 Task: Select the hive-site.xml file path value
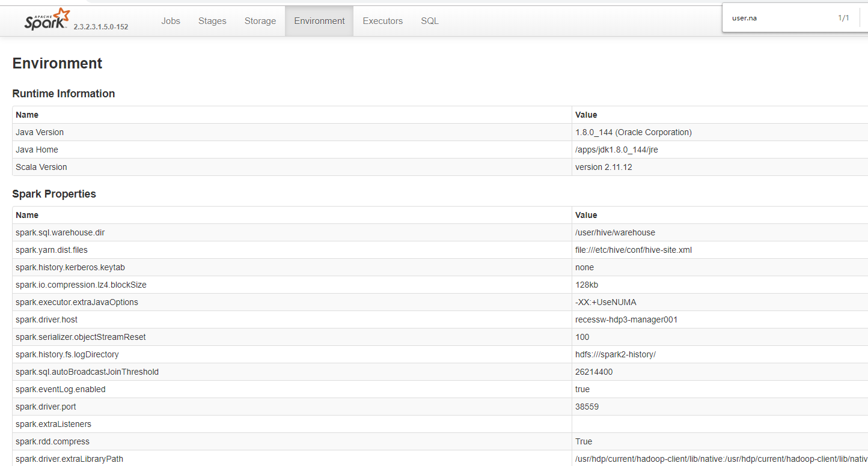tap(634, 250)
